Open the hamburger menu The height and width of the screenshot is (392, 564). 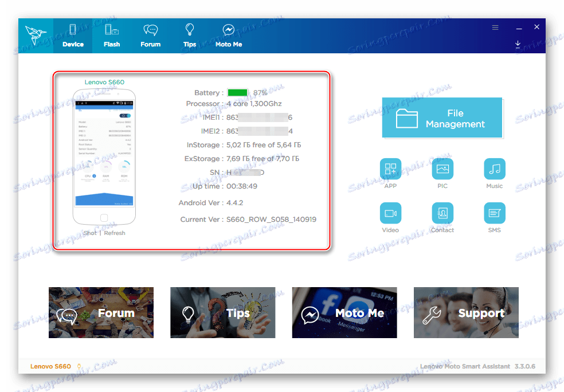coord(495,27)
